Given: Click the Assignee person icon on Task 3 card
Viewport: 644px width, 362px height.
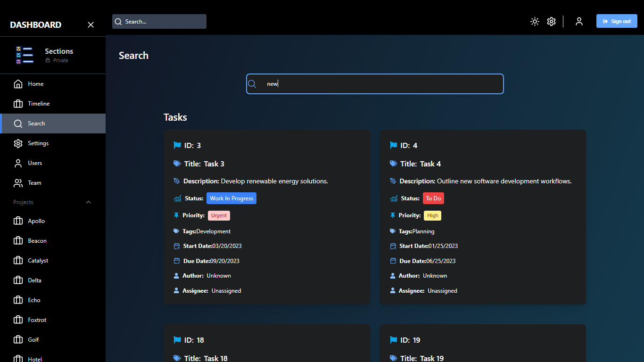Looking at the screenshot, I should [176, 291].
